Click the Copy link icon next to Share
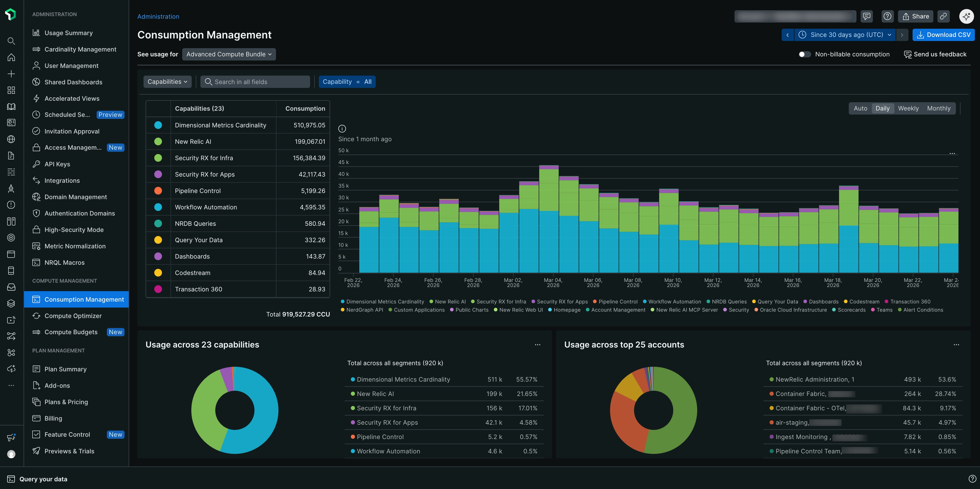The width and height of the screenshot is (980, 489). 943,16
